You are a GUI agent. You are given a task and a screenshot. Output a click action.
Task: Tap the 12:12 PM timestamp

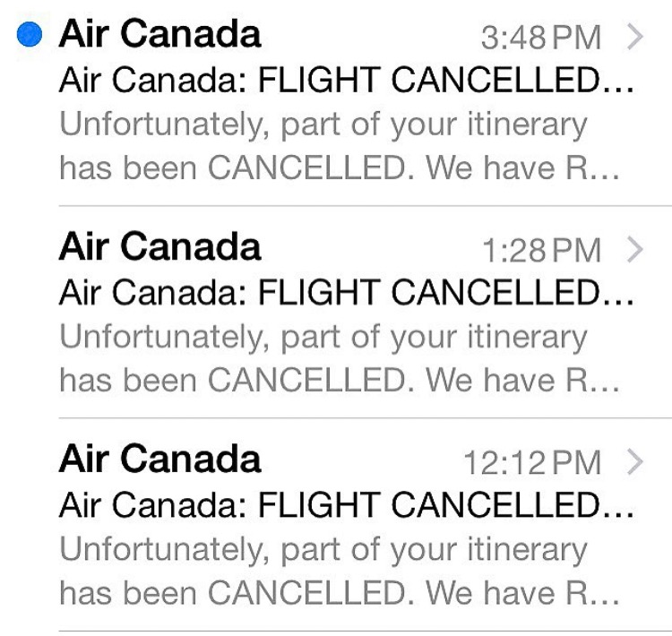[531, 463]
